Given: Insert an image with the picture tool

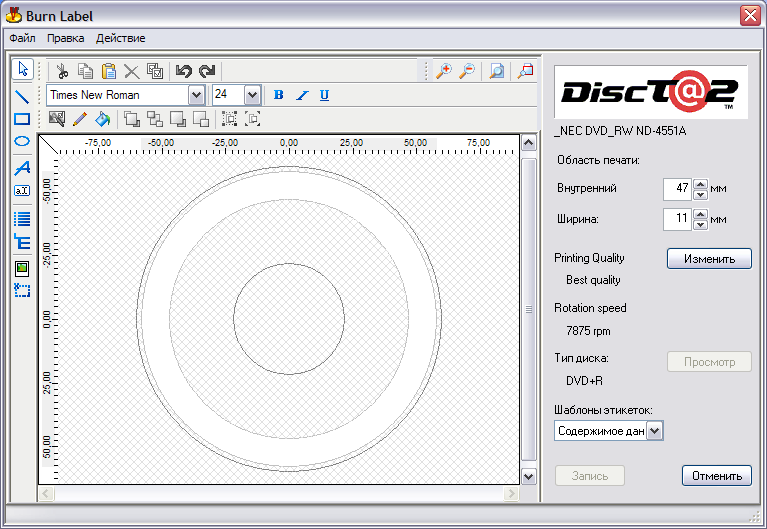Looking at the screenshot, I should (22, 267).
